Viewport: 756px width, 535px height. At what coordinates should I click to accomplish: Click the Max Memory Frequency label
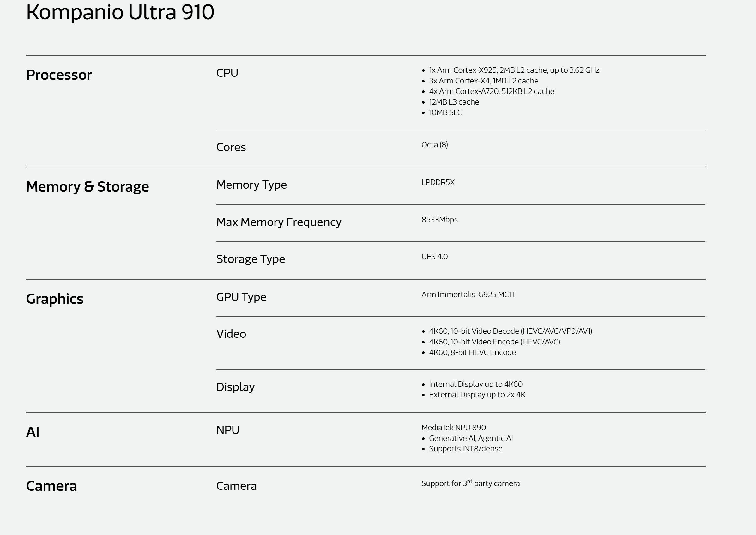coord(279,222)
